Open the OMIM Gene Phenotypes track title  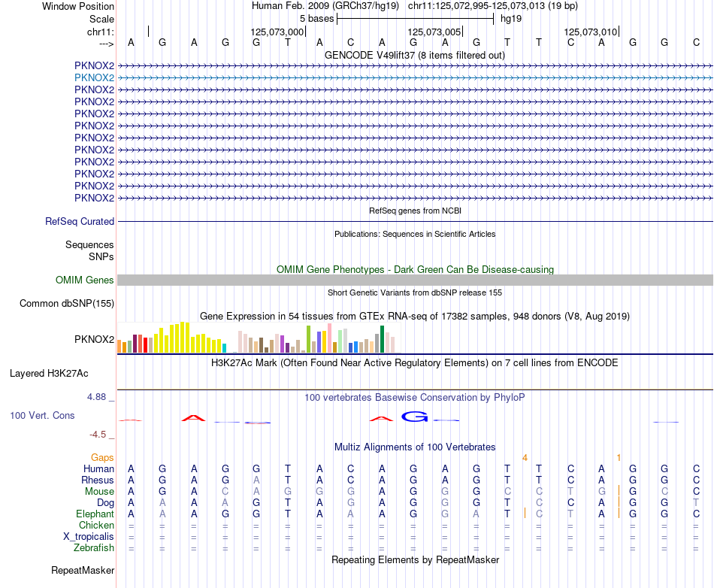click(415, 270)
